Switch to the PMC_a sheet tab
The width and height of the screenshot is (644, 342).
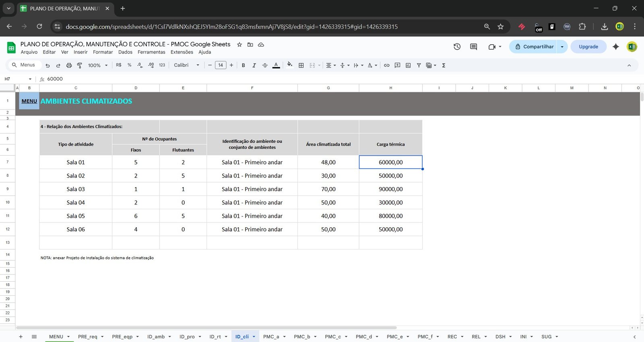tap(271, 337)
